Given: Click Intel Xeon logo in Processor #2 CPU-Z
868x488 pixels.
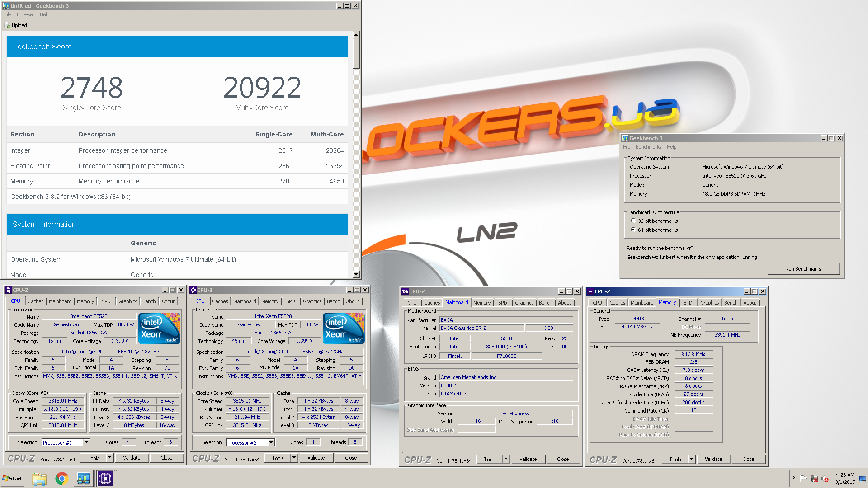Looking at the screenshot, I should [344, 328].
